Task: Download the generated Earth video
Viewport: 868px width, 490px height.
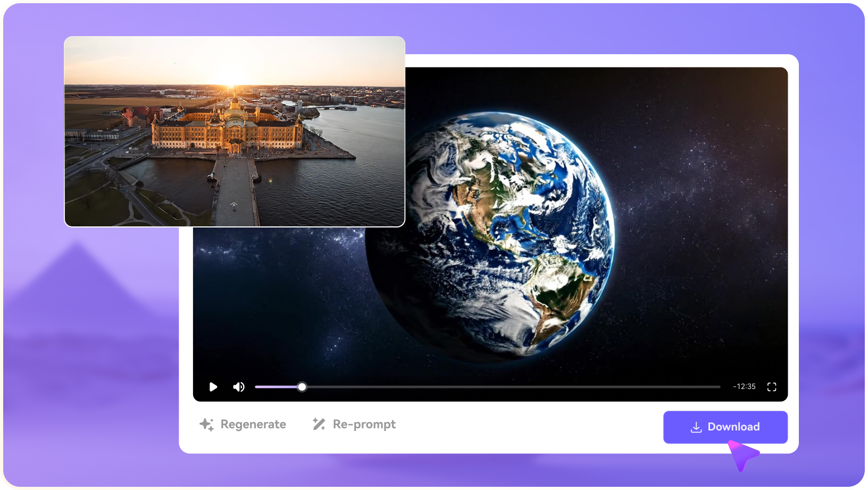Action: click(x=725, y=427)
